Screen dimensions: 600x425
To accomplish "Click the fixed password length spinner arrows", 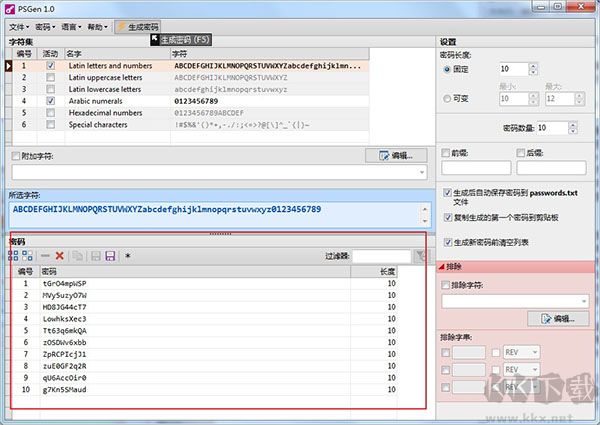I will click(x=533, y=69).
